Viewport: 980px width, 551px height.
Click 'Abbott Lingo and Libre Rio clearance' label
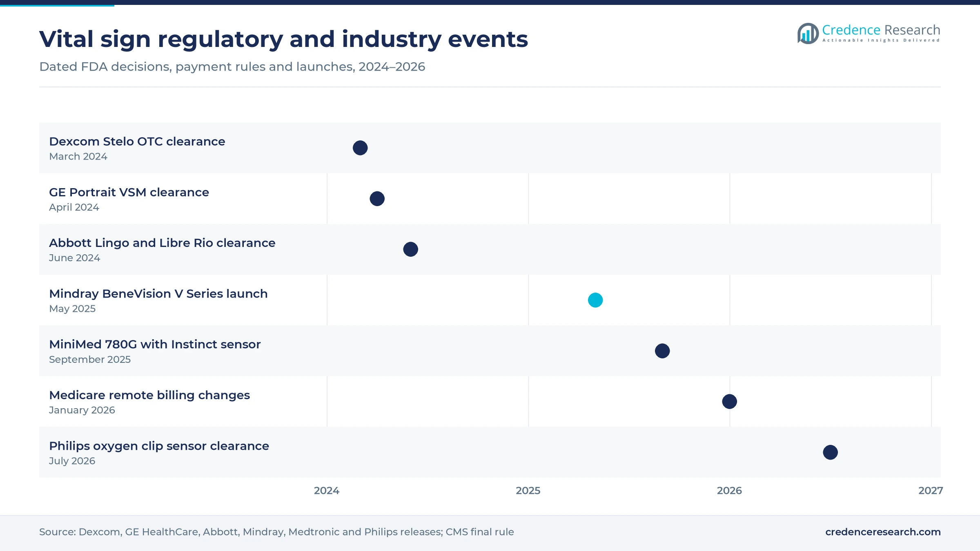point(162,243)
